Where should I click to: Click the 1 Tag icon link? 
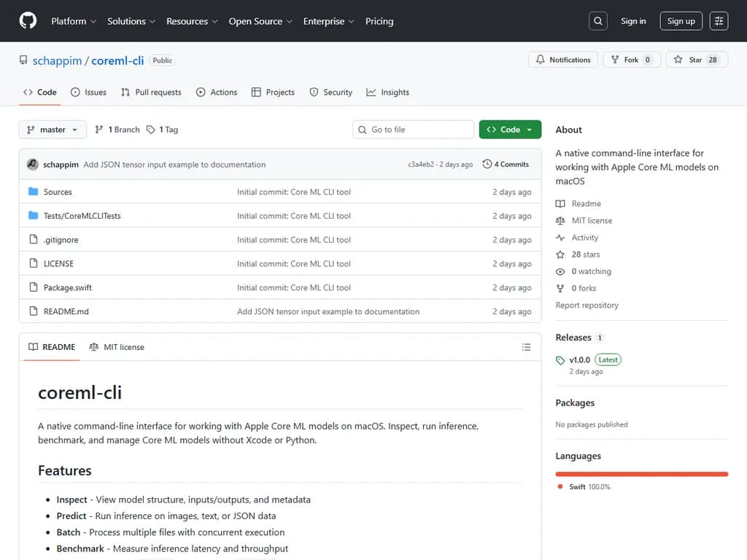pos(162,130)
